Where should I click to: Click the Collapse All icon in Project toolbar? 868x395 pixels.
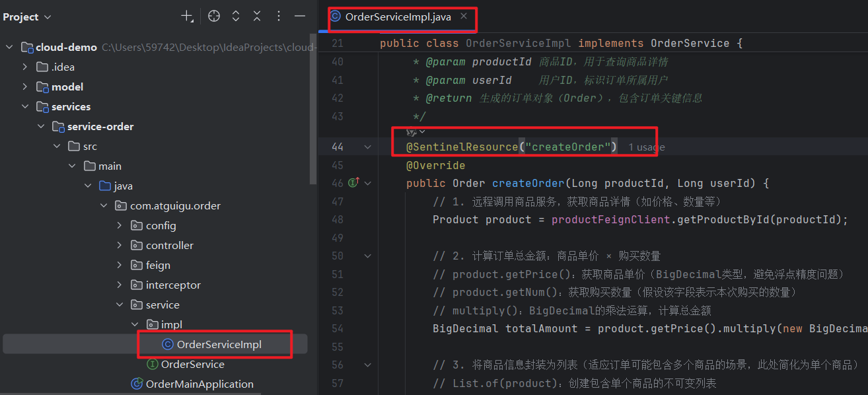pyautogui.click(x=257, y=17)
